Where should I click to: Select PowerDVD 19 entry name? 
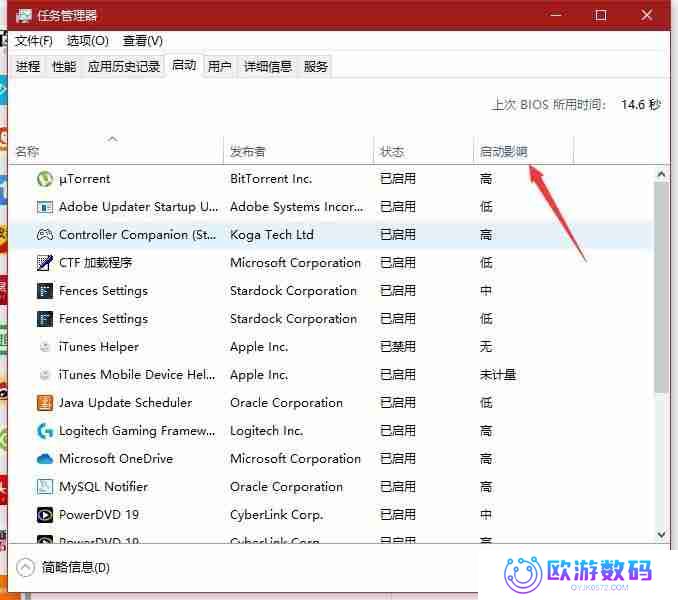tap(99, 515)
